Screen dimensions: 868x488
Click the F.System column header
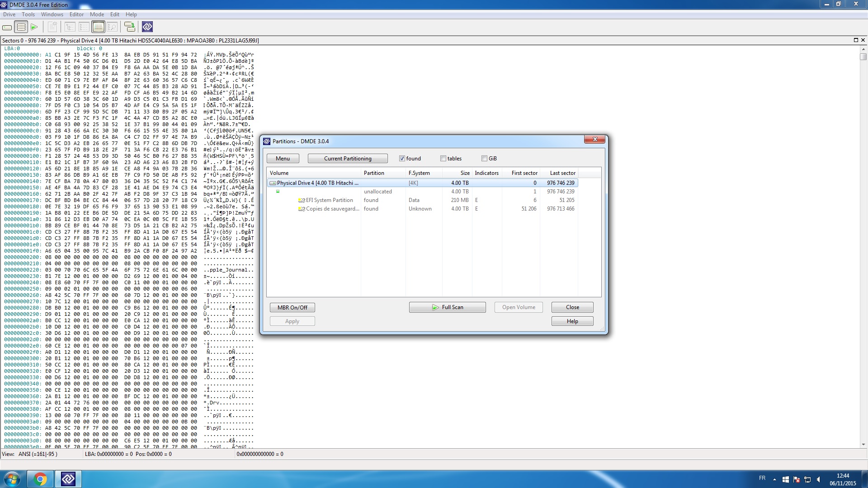[424, 173]
